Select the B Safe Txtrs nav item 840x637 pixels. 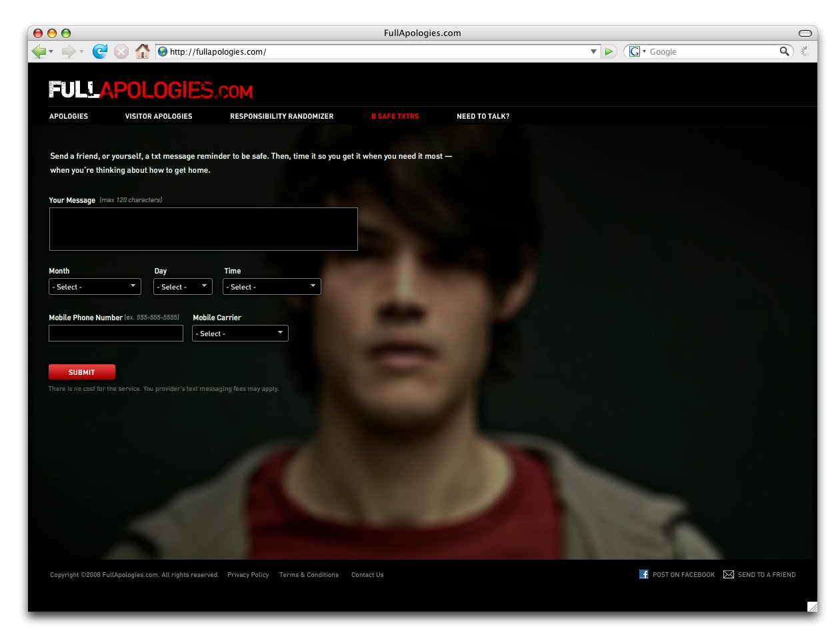pyautogui.click(x=395, y=116)
